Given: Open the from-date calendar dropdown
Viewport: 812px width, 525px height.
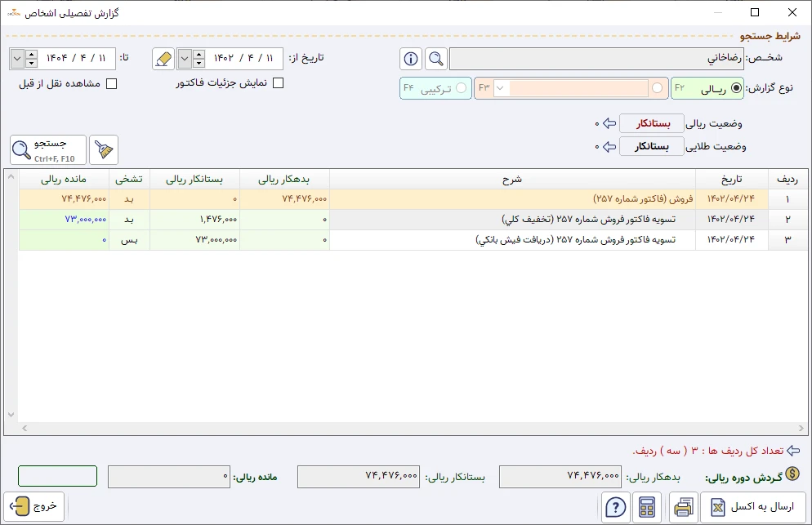Looking at the screenshot, I should pos(185,59).
